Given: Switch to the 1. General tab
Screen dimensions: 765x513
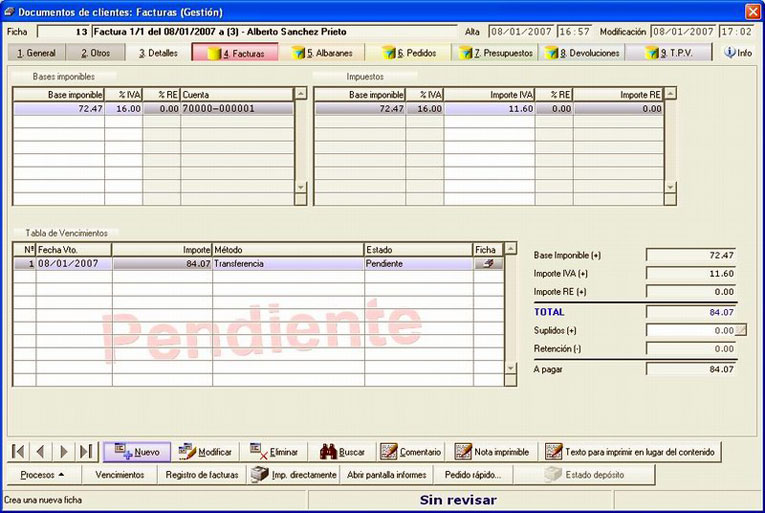Looking at the screenshot, I should click(x=36, y=53).
